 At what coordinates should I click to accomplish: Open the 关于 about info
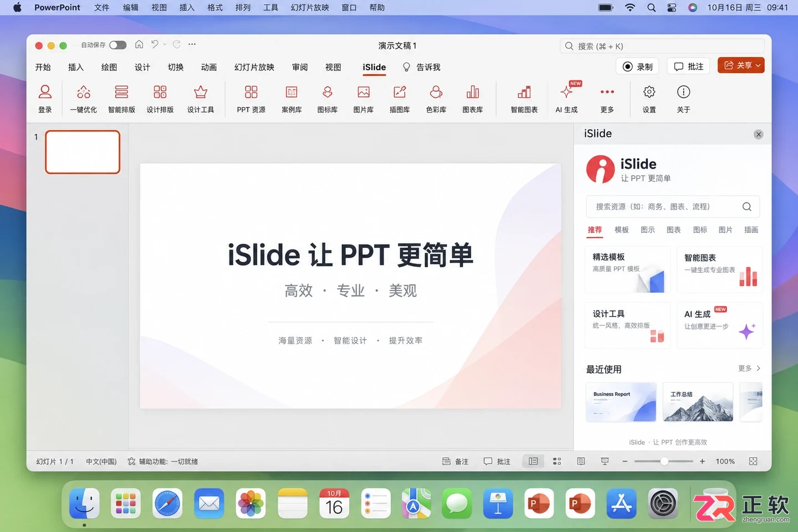684,98
